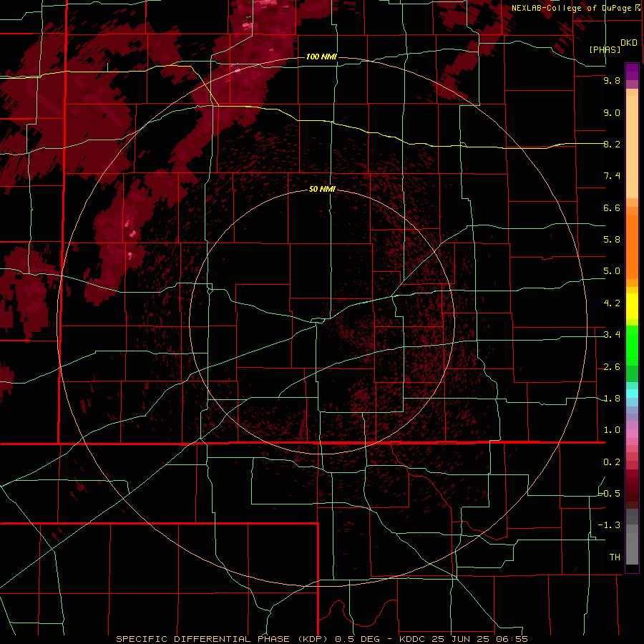Select the 50 NMI range ring label
This screenshot has width=644, height=644.
point(322,189)
